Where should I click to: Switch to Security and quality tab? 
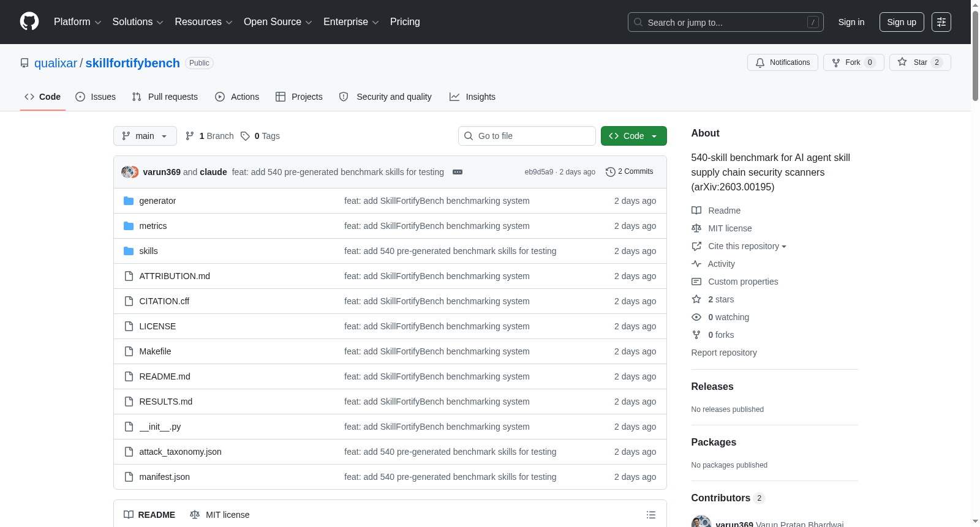[385, 97]
